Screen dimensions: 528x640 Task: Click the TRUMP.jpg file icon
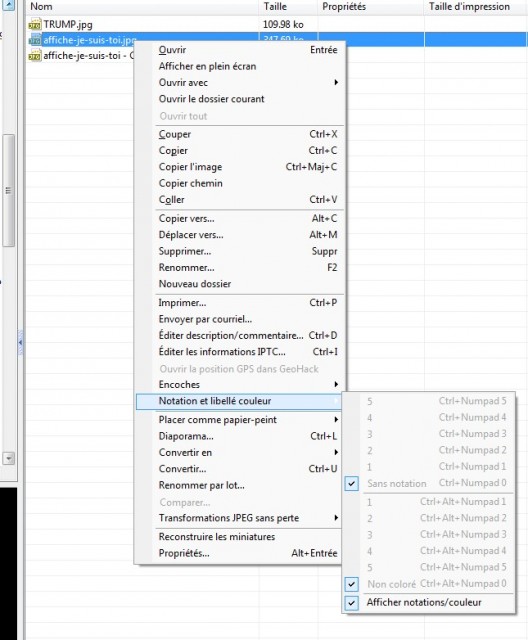coord(35,25)
